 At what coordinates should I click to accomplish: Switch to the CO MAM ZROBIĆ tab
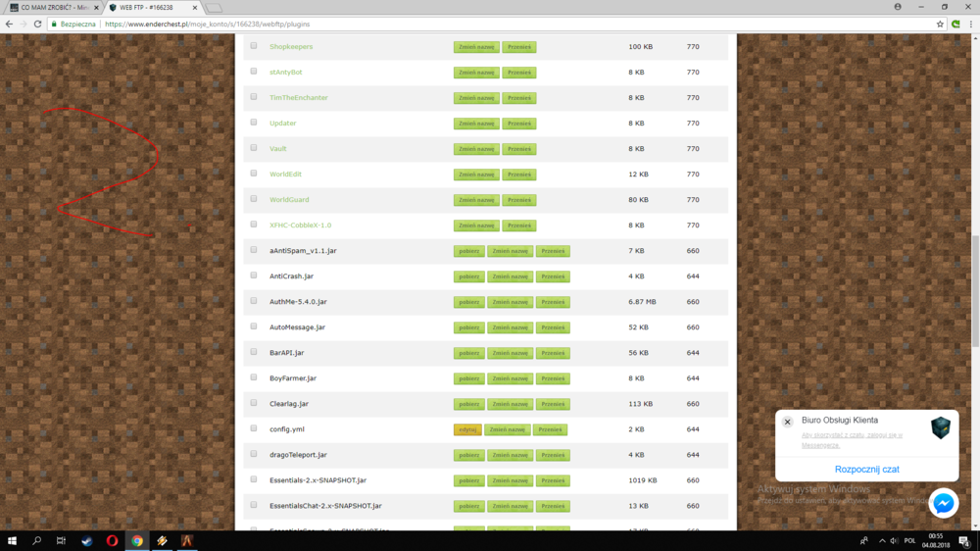(x=54, y=8)
